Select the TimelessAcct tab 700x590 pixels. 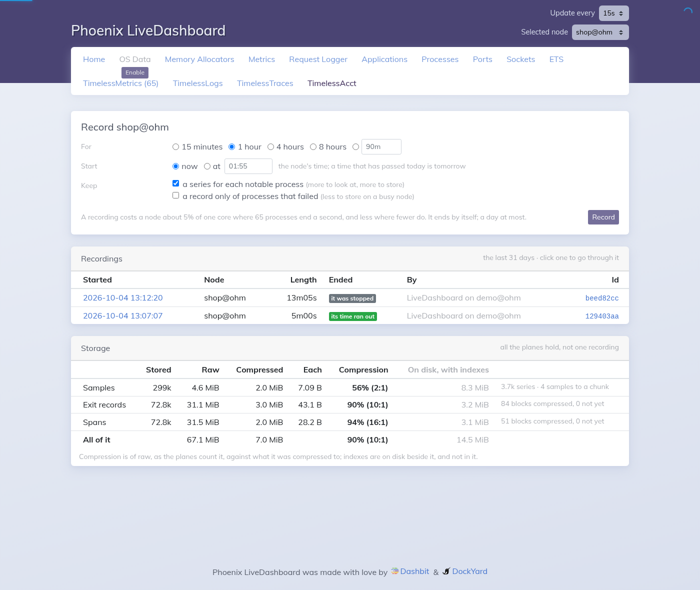[331, 83]
